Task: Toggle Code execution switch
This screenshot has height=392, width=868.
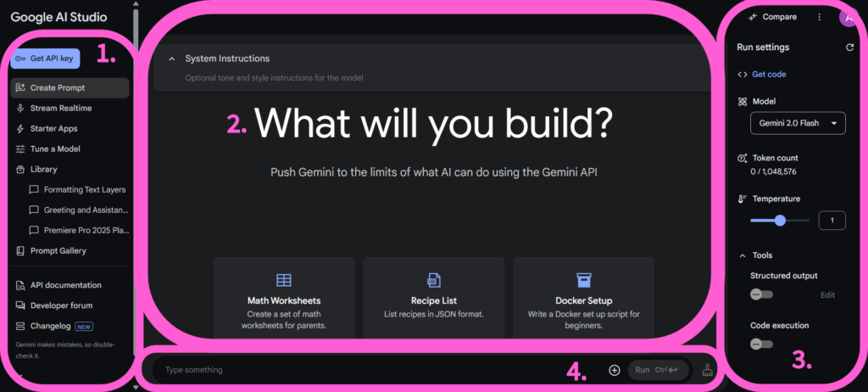Action: 761,344
